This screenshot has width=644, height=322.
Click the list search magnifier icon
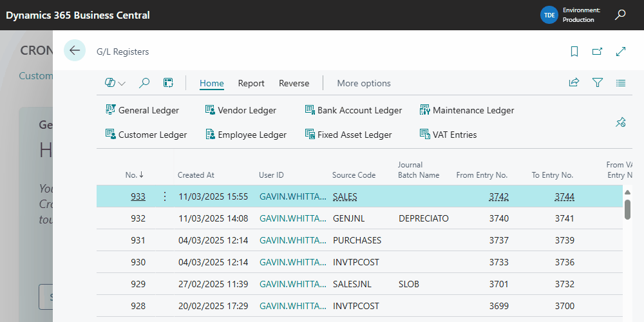click(x=144, y=83)
